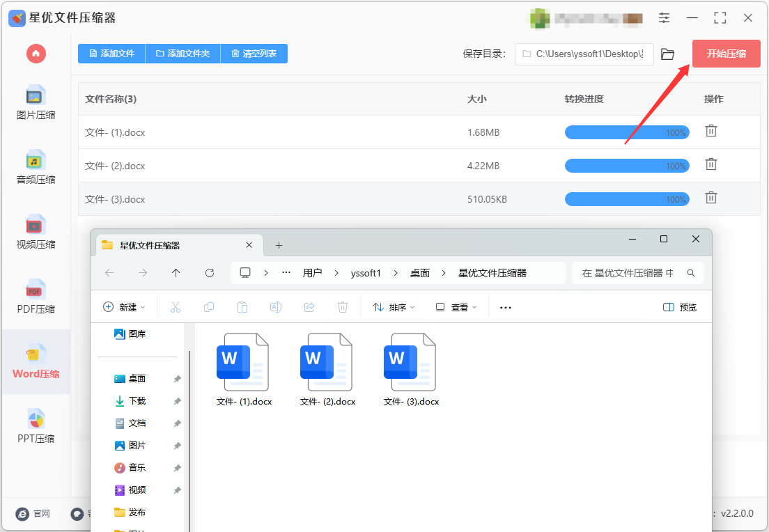
Task: Open PDF压缩 compression module
Action: [x=36, y=297]
